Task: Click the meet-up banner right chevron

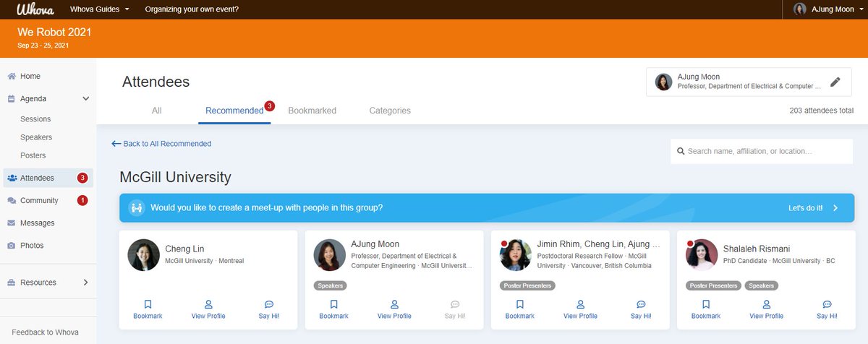Action: click(835, 207)
